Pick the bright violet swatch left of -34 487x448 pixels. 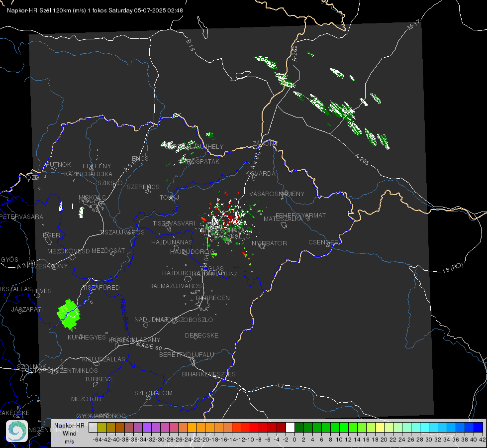pos(147,427)
